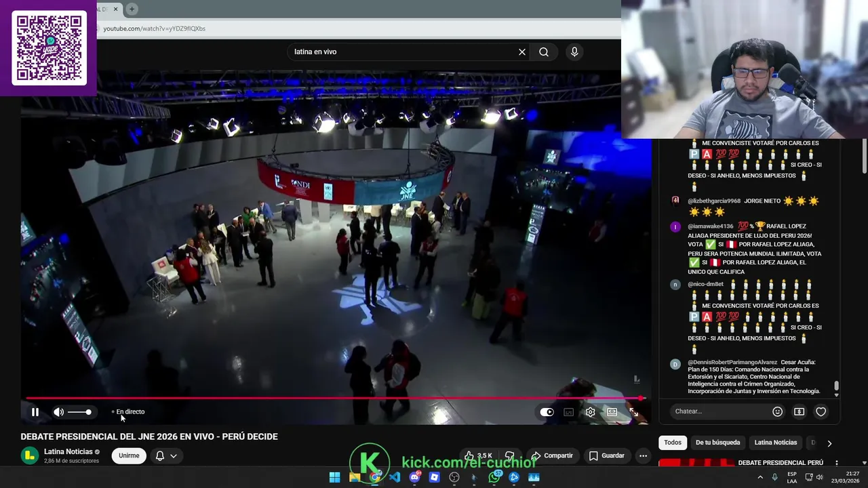
Task: Click @iamawake4136 chat username
Action: pyautogui.click(x=710, y=226)
